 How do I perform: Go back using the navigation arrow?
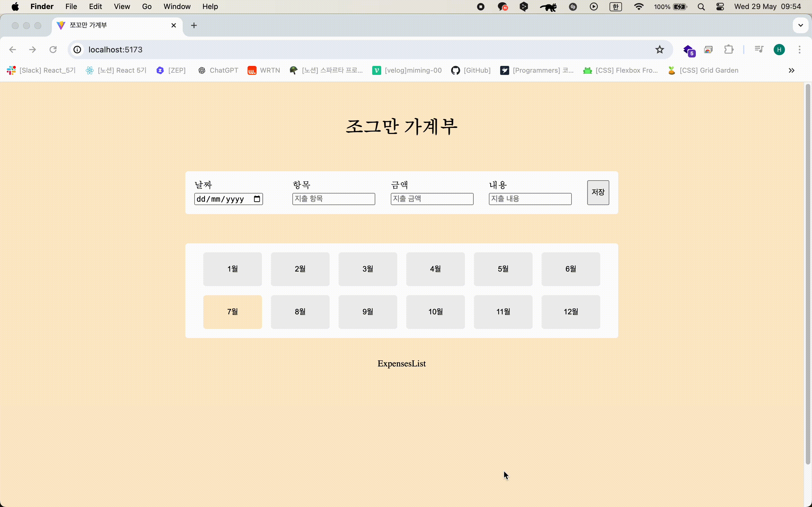(12, 49)
